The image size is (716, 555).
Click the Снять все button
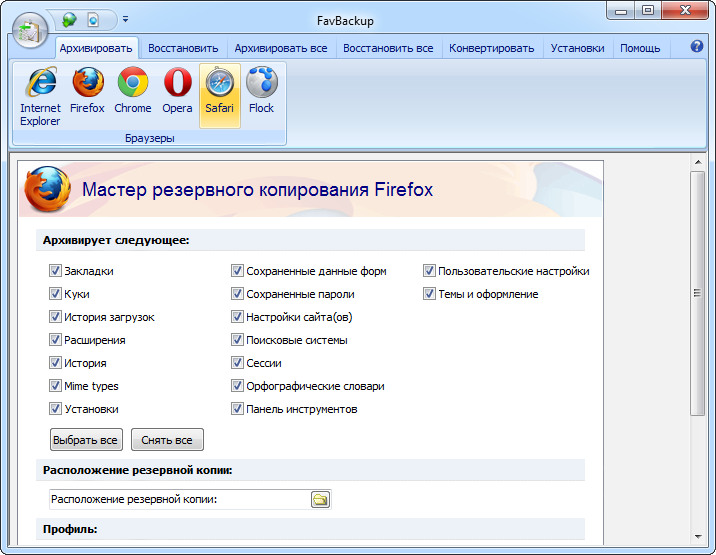point(167,440)
